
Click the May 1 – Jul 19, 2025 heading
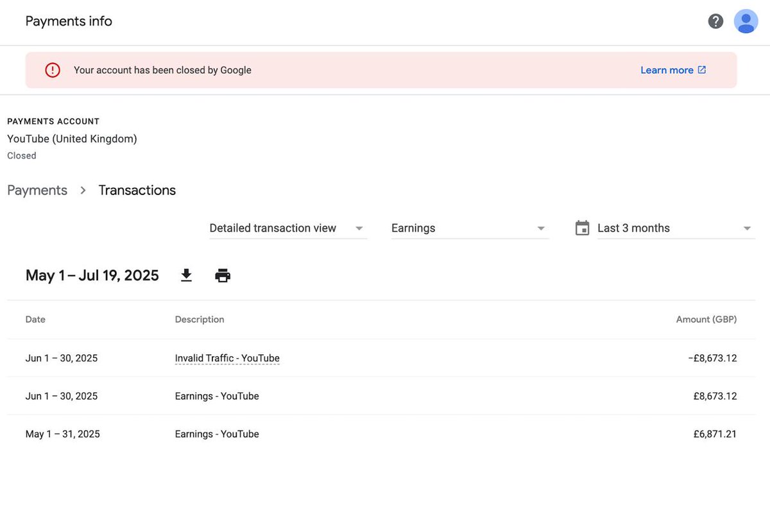[92, 275]
